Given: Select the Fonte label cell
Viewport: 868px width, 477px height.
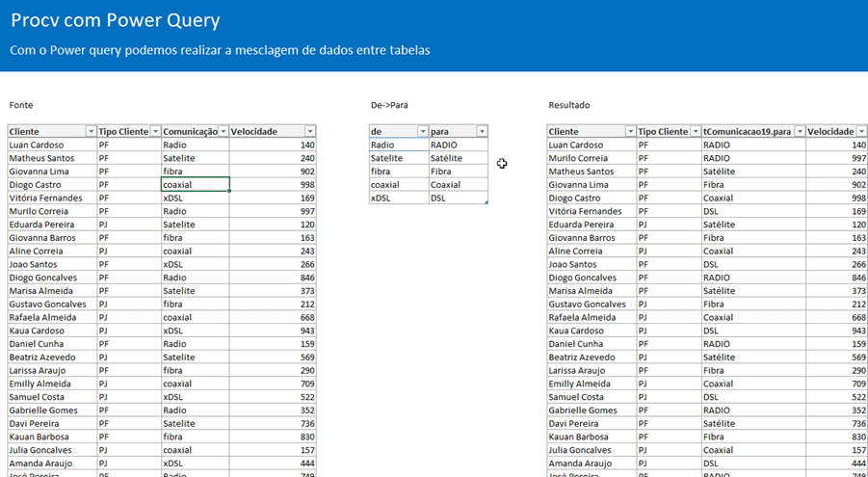Looking at the screenshot, I should [x=21, y=105].
